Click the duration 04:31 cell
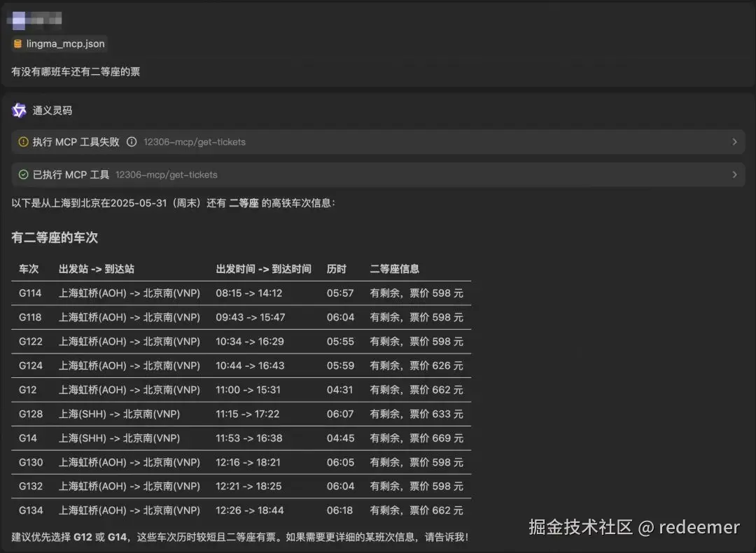756x553 pixels. pyautogui.click(x=339, y=390)
